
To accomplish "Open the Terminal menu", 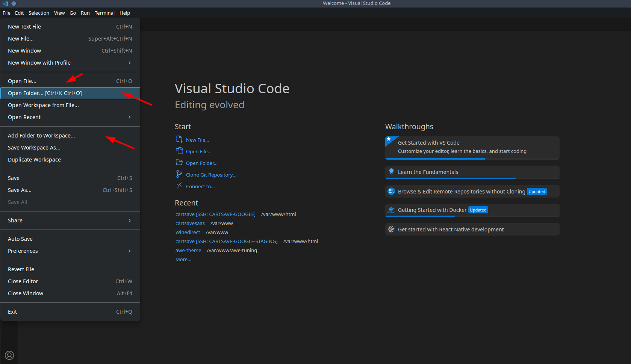I will pyautogui.click(x=104, y=12).
